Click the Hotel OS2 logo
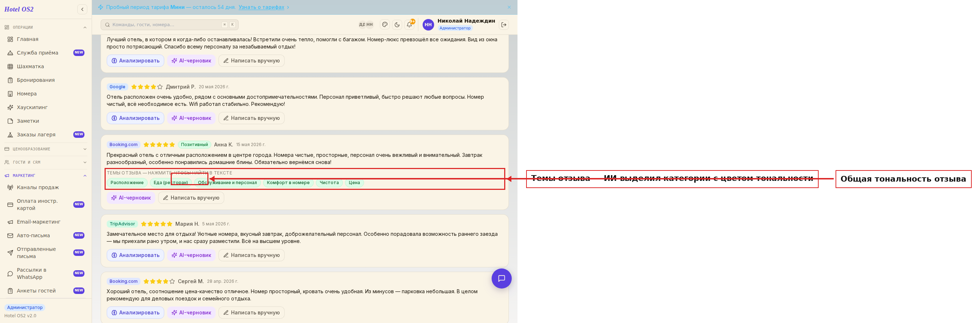The image size is (980, 323). (19, 9)
